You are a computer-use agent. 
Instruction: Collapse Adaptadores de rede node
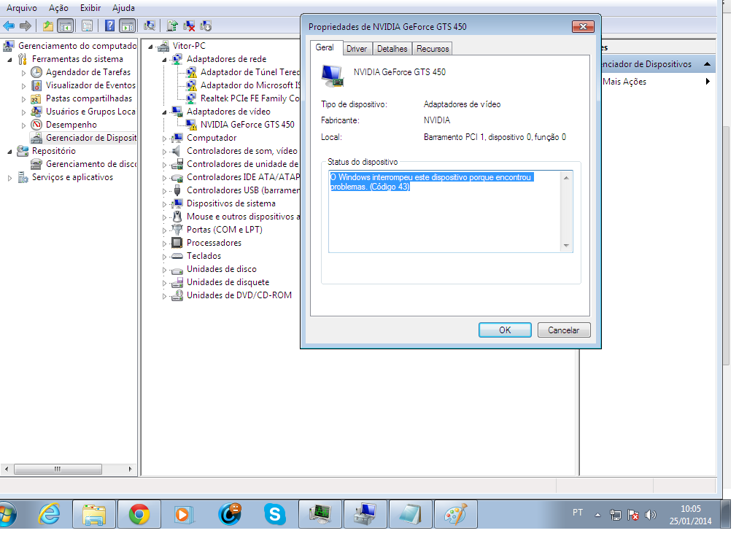[x=164, y=60]
